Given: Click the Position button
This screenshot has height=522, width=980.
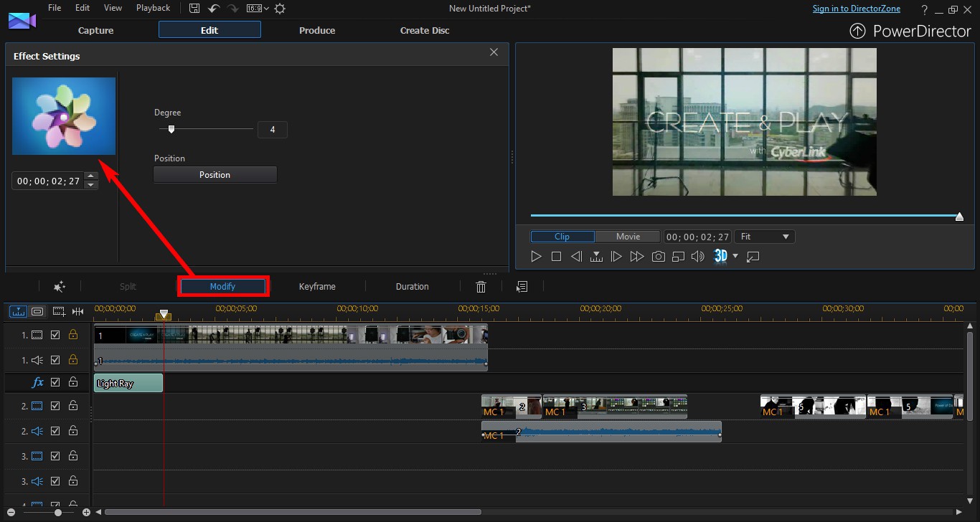Looking at the screenshot, I should tap(215, 175).
